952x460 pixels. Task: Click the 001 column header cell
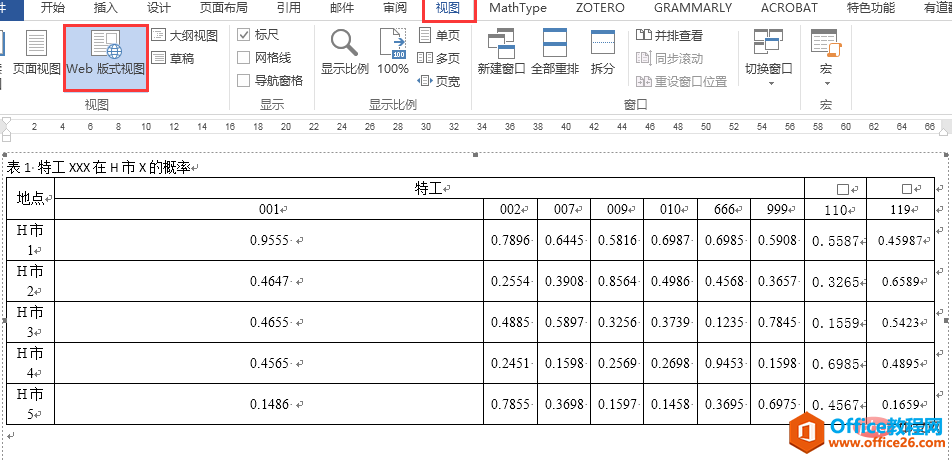coord(269,209)
